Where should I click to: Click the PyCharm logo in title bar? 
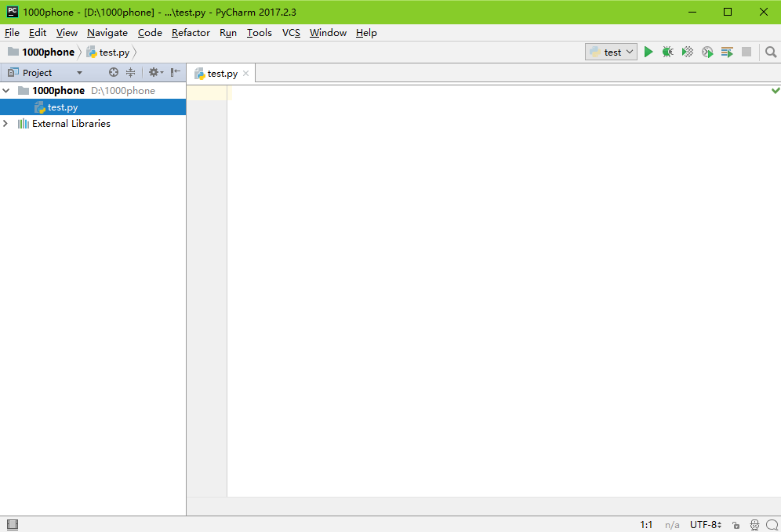pos(13,12)
